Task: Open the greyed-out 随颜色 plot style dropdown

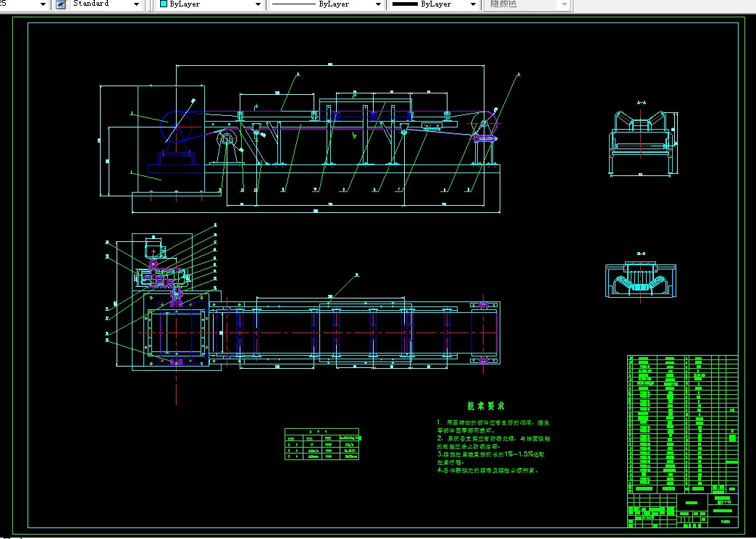Action: tap(527, 4)
